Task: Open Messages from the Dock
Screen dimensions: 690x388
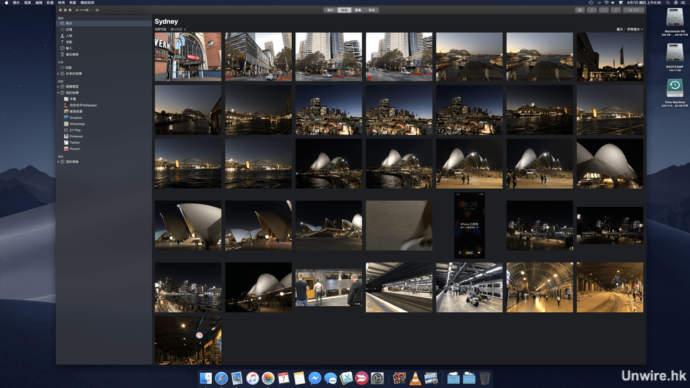Action: coord(330,378)
